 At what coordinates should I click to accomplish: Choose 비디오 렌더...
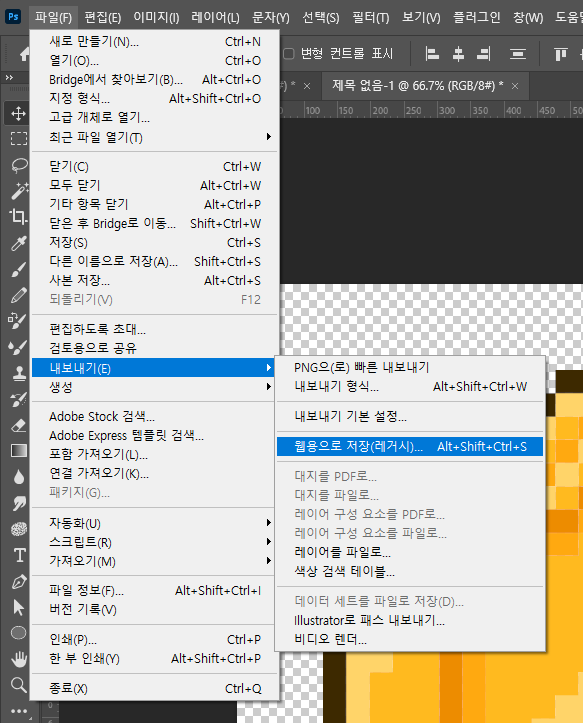pyautogui.click(x=410, y=639)
